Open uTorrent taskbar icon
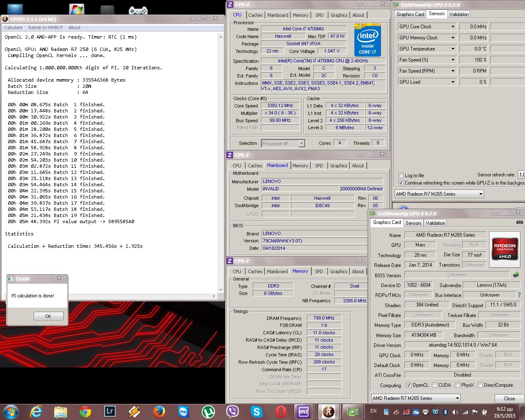Viewport: 525px width, 420px height. click(x=208, y=411)
